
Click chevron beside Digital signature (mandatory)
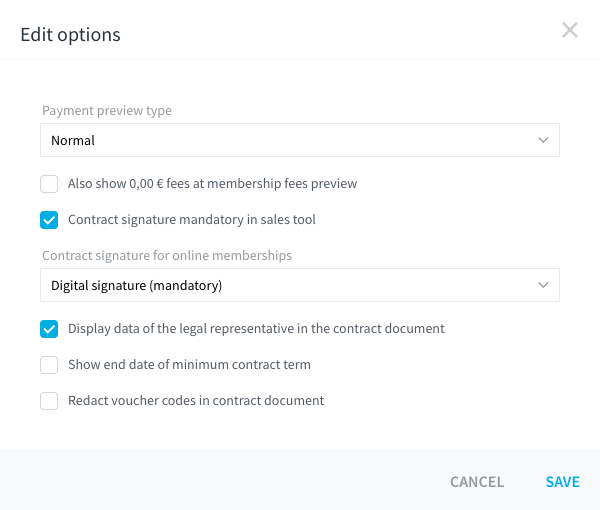click(543, 285)
